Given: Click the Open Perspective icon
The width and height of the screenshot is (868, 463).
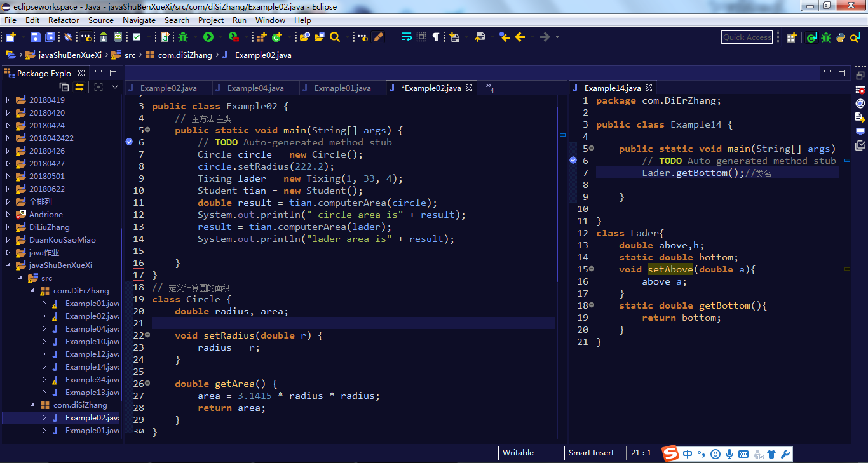Looking at the screenshot, I should 791,37.
